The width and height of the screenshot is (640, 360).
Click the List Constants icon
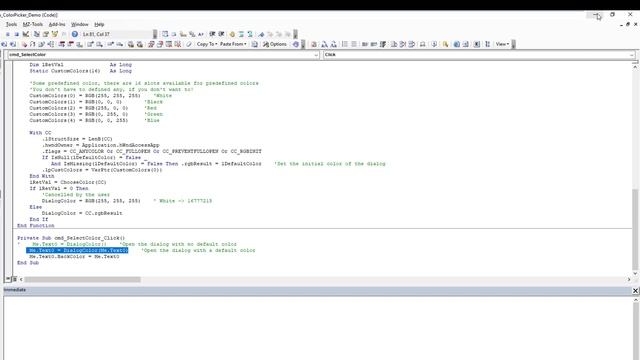point(174,34)
